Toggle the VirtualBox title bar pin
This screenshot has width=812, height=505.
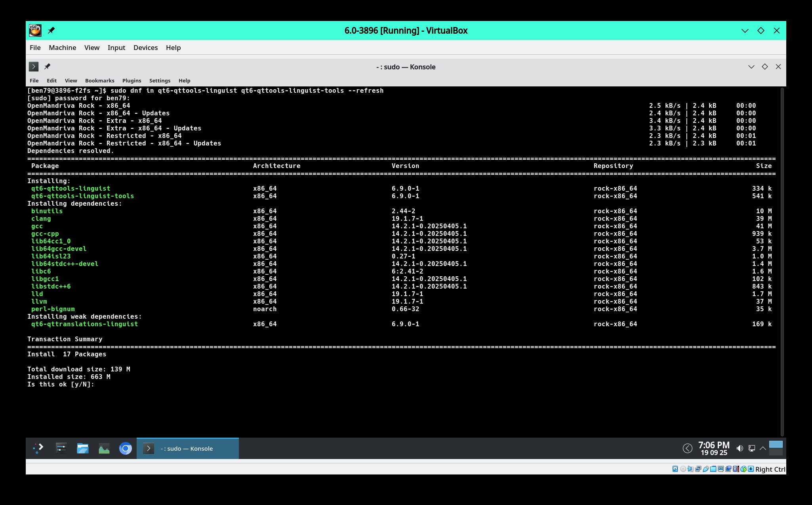(51, 31)
